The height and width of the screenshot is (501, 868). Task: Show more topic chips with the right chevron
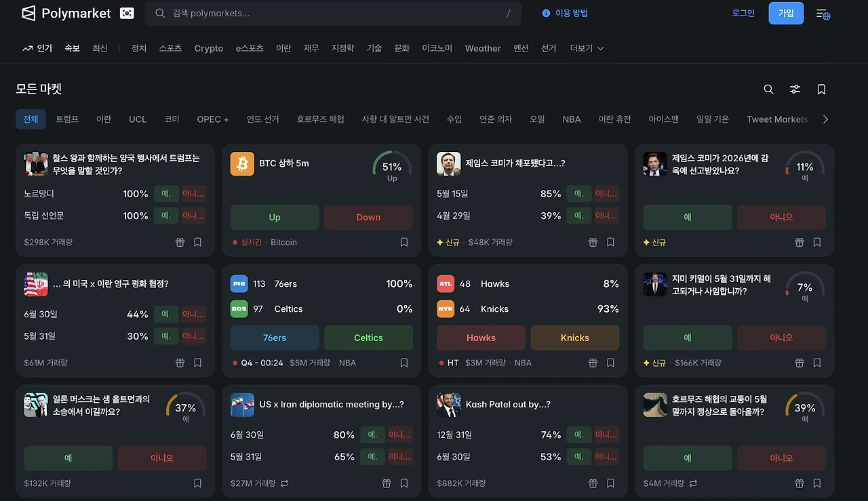point(825,119)
